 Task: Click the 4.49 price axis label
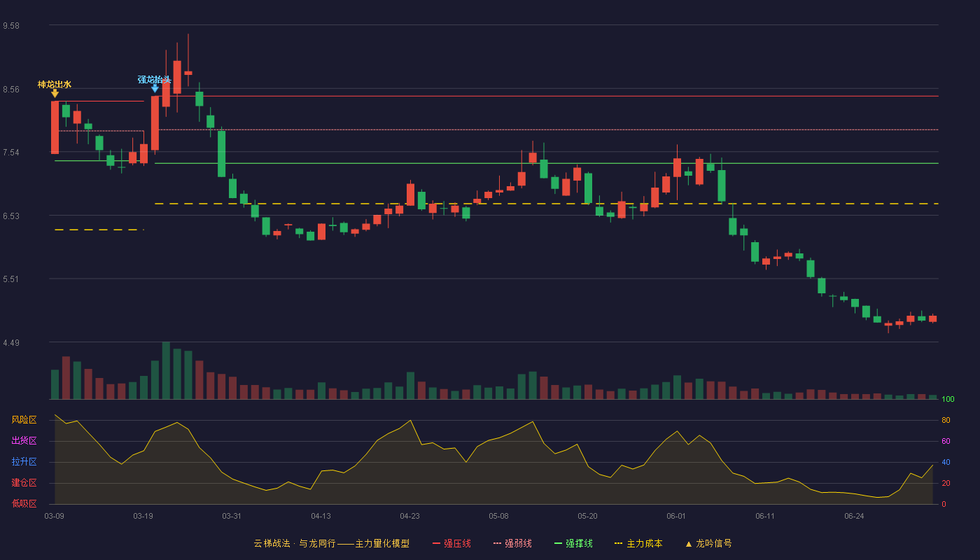click(10, 342)
